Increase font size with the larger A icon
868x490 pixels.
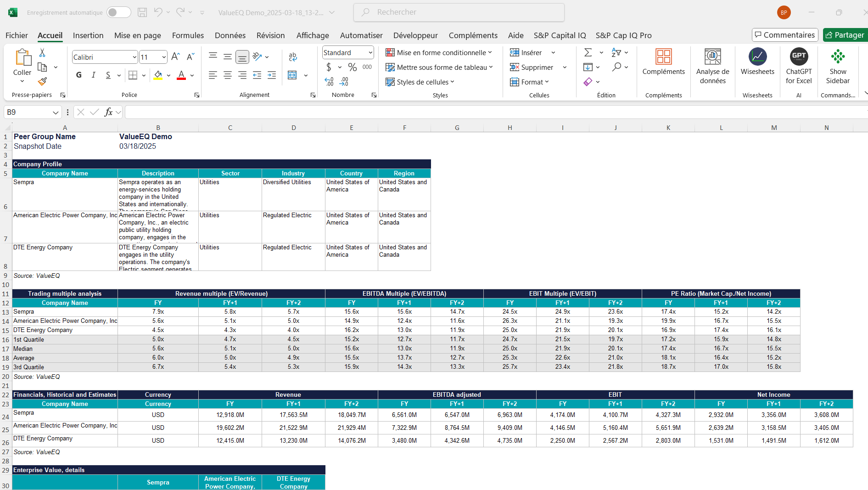pos(175,57)
